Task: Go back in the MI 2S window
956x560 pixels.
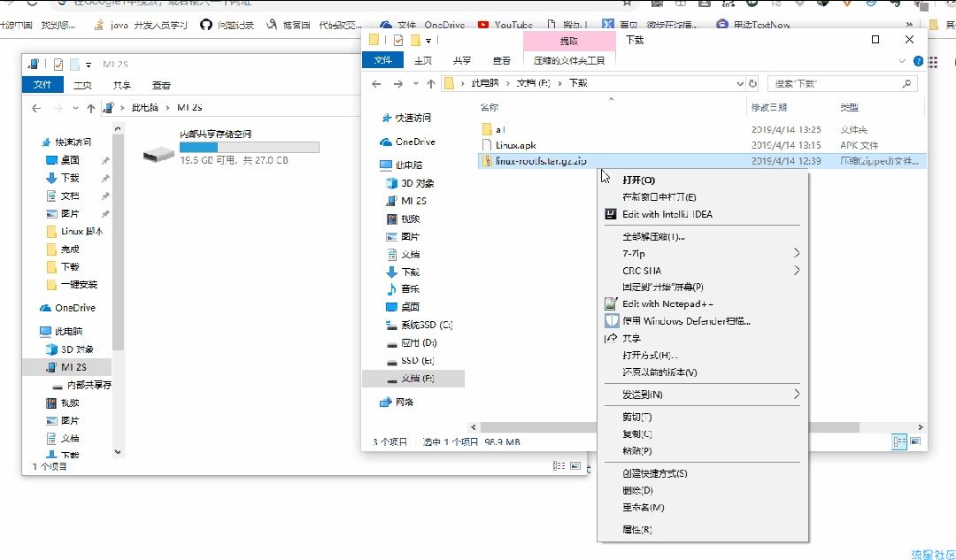Action: (36, 108)
